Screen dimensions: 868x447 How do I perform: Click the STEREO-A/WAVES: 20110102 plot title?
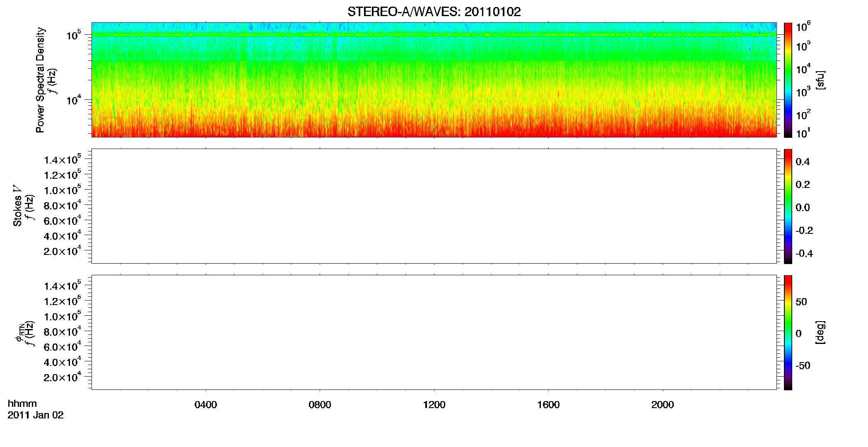434,12
